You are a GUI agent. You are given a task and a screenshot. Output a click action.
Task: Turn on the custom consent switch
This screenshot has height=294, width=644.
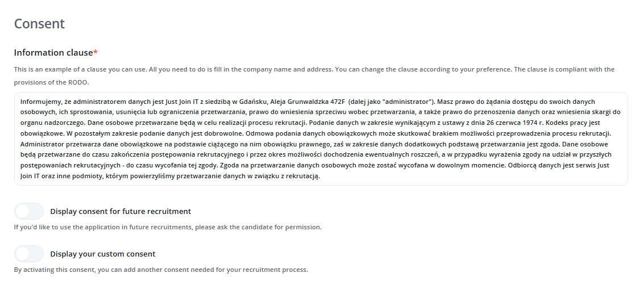pos(29,254)
